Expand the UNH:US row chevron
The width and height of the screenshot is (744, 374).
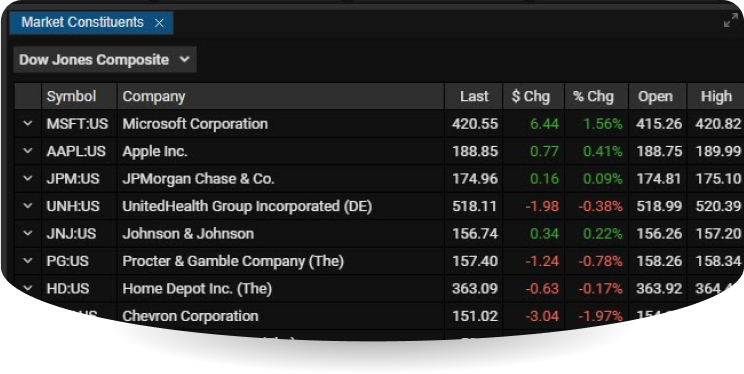(x=28, y=206)
